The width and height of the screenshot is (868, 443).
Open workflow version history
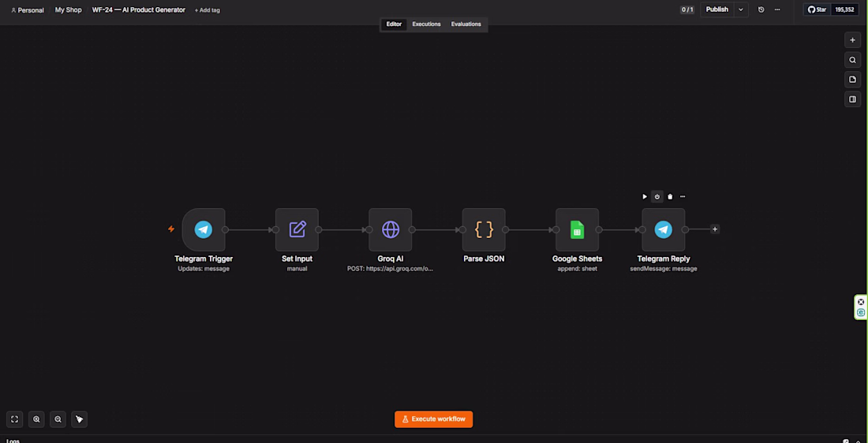coord(761,9)
